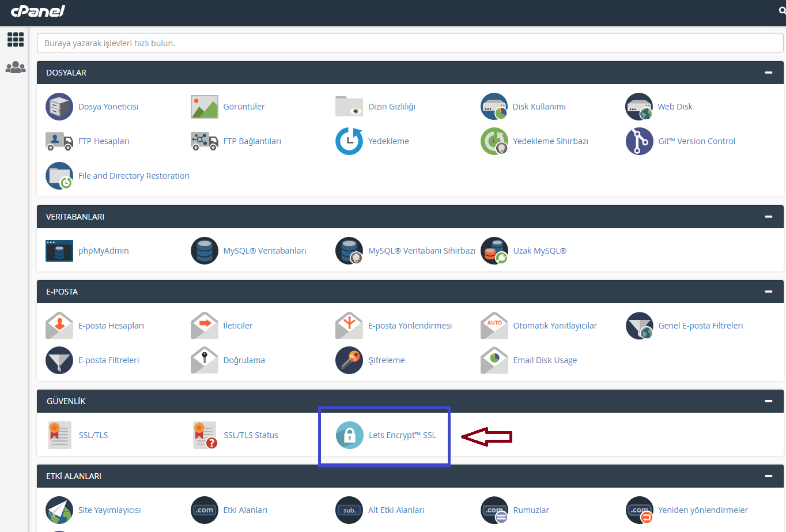Open the FTP Bağlantıları icon
The width and height of the screenshot is (786, 532).
(x=205, y=141)
